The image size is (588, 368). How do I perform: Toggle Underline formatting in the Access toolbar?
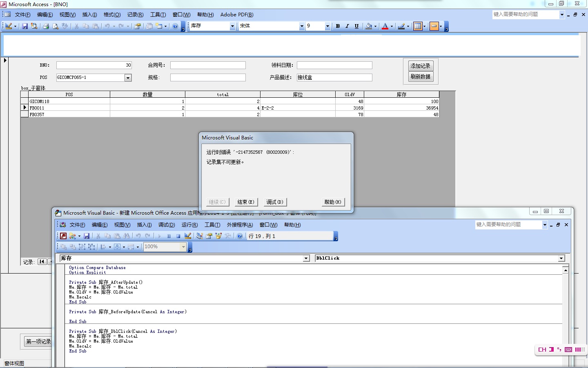356,26
